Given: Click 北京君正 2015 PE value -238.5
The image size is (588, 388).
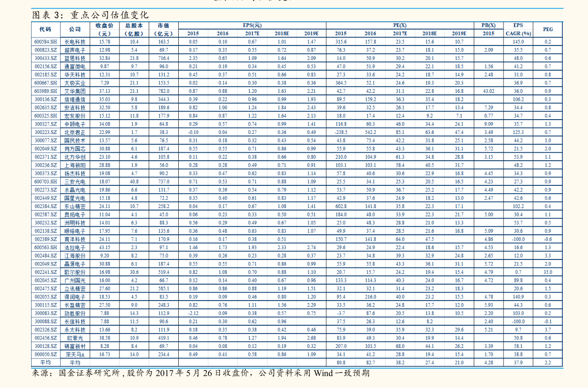Looking at the screenshot, I should click(341, 132).
